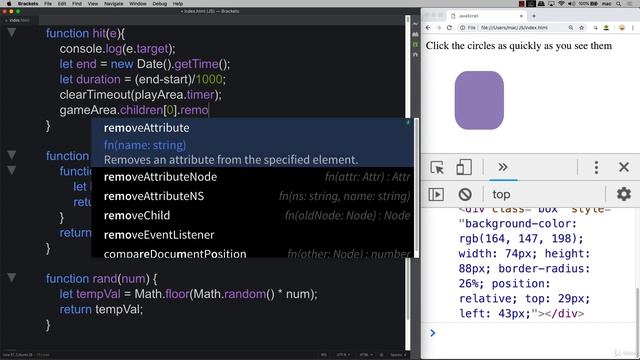Click the Wi-Fi status icon in menu bar
The image size is (640, 360).
(561, 4)
